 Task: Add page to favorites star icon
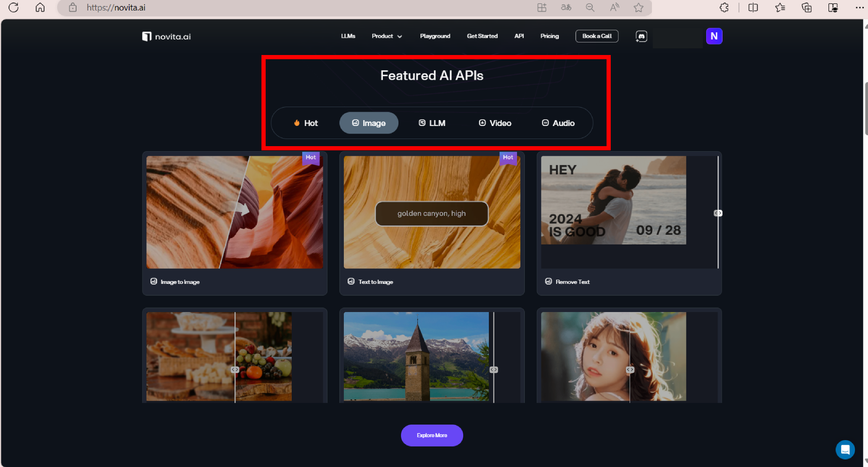(x=638, y=8)
